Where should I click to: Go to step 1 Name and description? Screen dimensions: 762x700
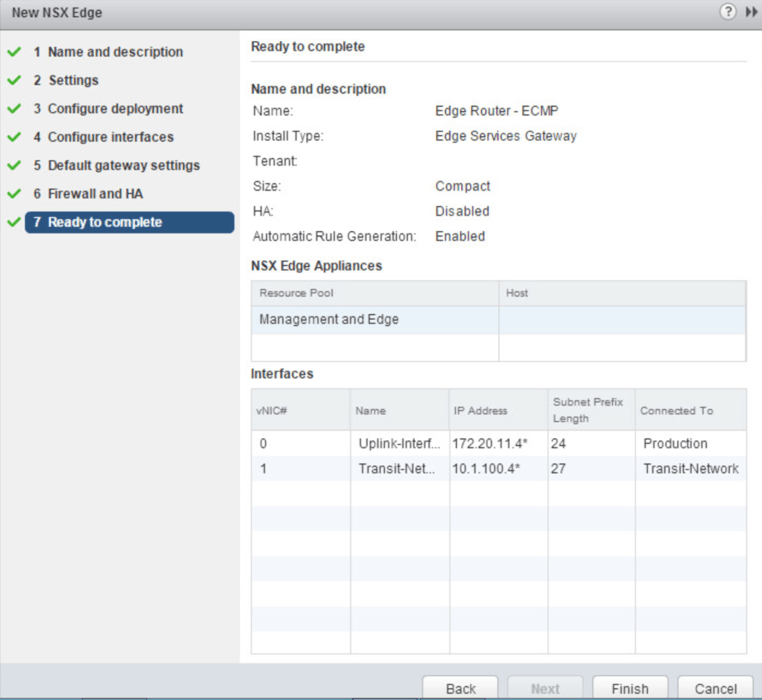pyautogui.click(x=115, y=52)
